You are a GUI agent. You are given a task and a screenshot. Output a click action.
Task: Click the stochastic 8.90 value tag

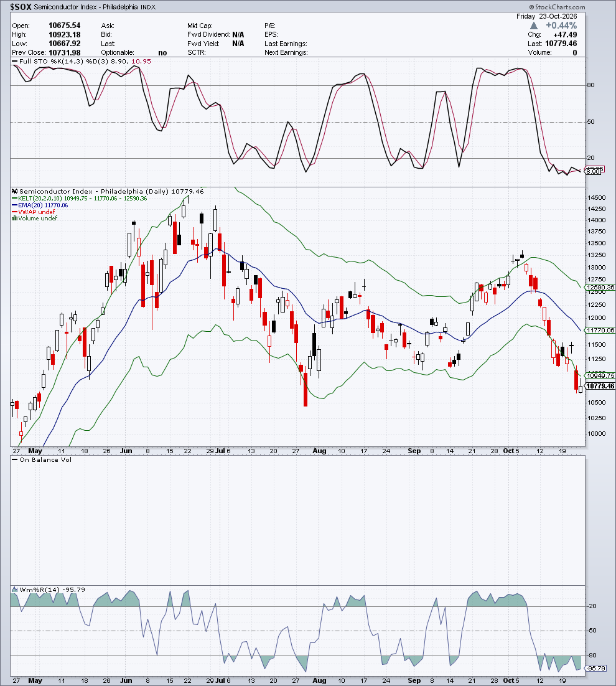[x=593, y=172]
